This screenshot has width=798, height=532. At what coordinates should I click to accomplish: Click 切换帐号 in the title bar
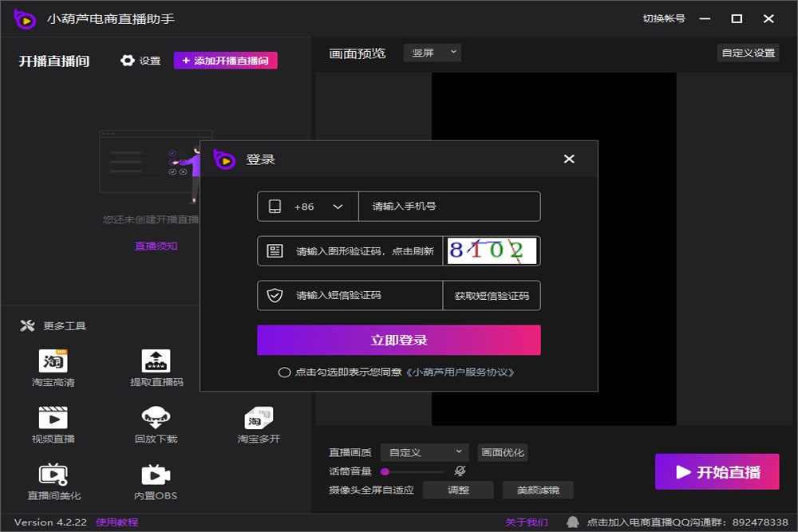point(664,19)
